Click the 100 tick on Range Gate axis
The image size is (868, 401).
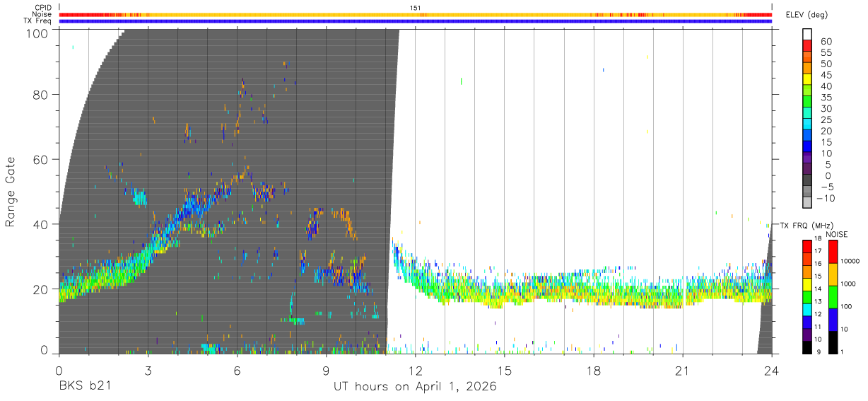tap(39, 33)
